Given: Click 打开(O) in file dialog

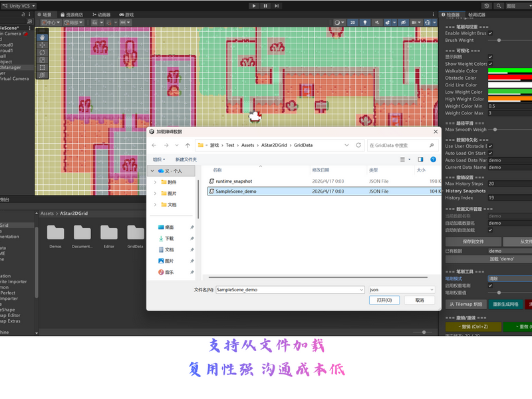Looking at the screenshot, I should (384, 301).
